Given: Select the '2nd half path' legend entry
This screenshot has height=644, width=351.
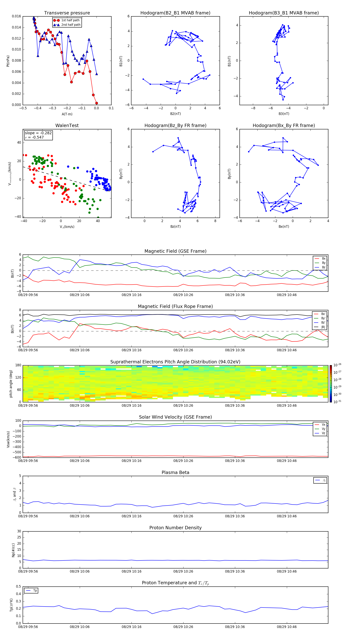Looking at the screenshot, I should pyautogui.click(x=67, y=25).
